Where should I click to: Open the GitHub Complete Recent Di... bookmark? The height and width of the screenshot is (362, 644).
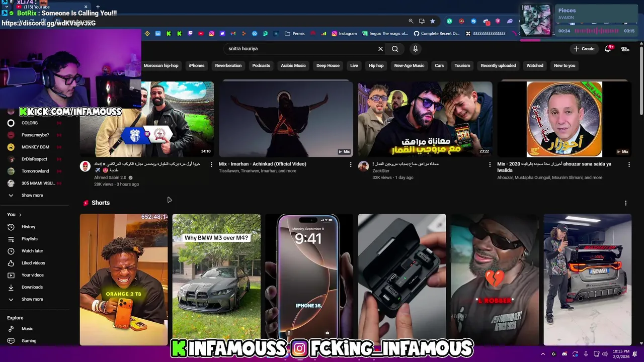point(437,34)
